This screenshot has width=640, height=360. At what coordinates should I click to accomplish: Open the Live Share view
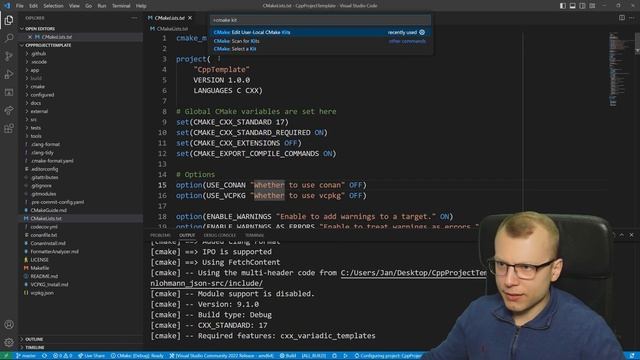(9, 110)
